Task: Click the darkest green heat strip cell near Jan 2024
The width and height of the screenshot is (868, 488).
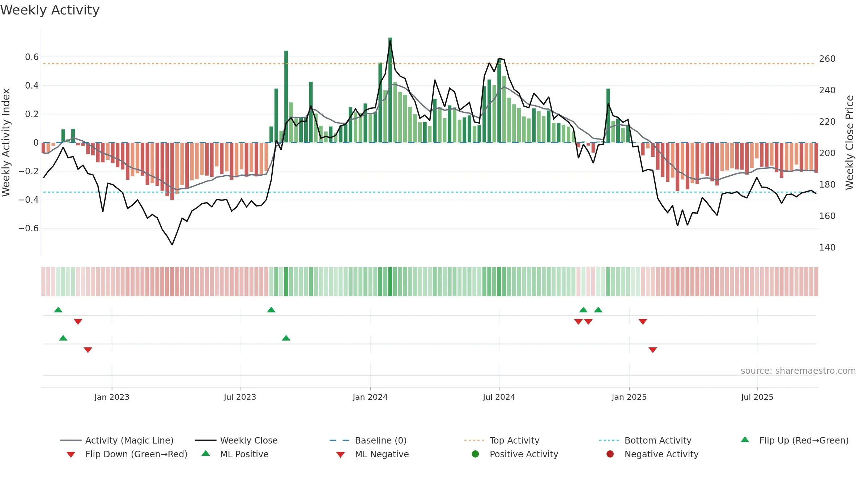Action: pos(390,282)
